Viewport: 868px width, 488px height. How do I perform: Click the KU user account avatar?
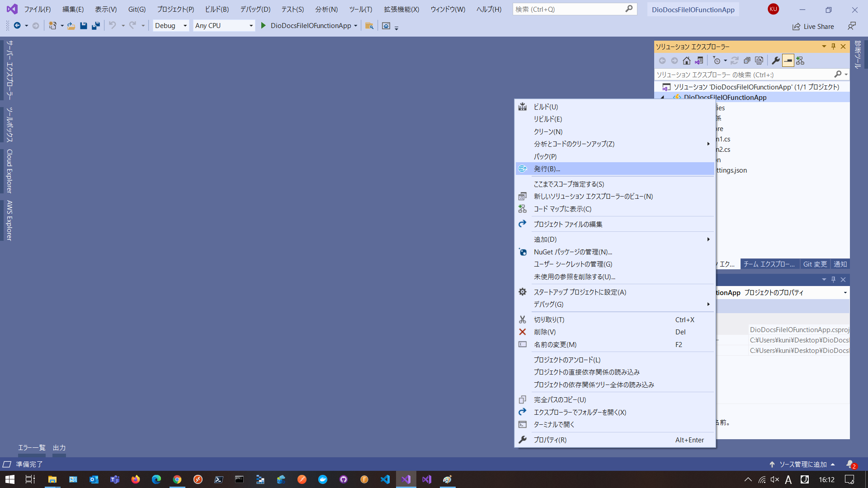pos(773,9)
